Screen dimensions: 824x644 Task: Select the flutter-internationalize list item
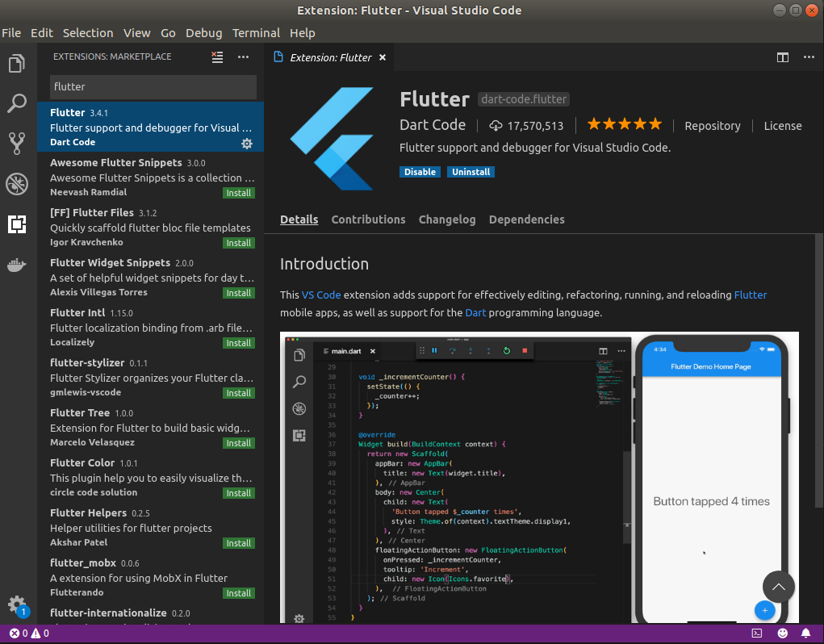pos(150,614)
